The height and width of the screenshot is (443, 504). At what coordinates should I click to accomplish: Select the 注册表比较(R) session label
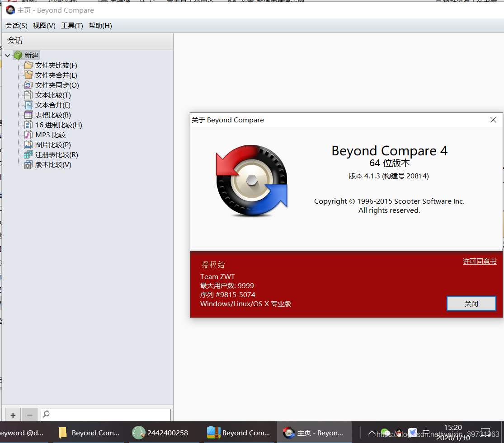[x=57, y=155]
